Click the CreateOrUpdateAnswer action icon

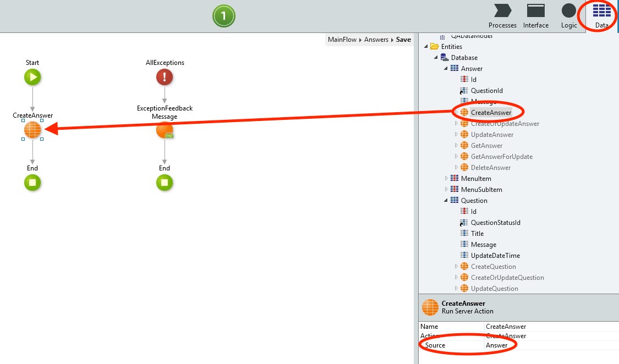[464, 123]
